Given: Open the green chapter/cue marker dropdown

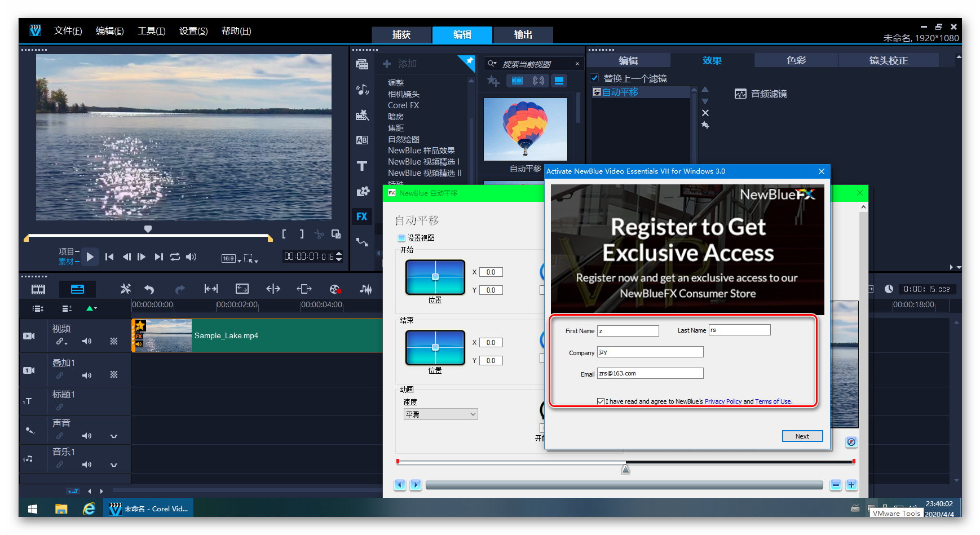Looking at the screenshot, I should 91,308.
